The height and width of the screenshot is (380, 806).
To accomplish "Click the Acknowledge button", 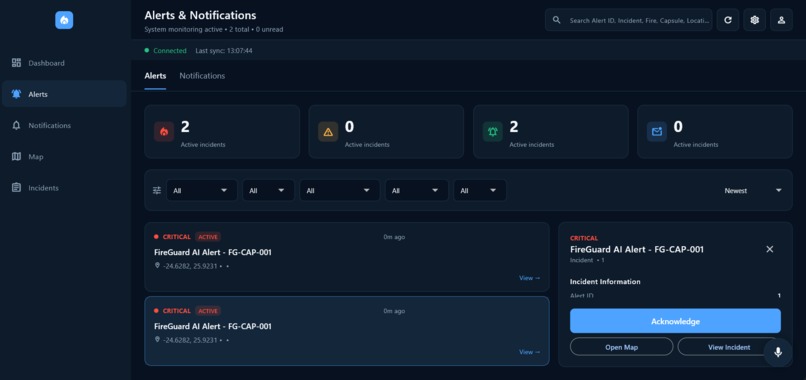I will pyautogui.click(x=675, y=321).
